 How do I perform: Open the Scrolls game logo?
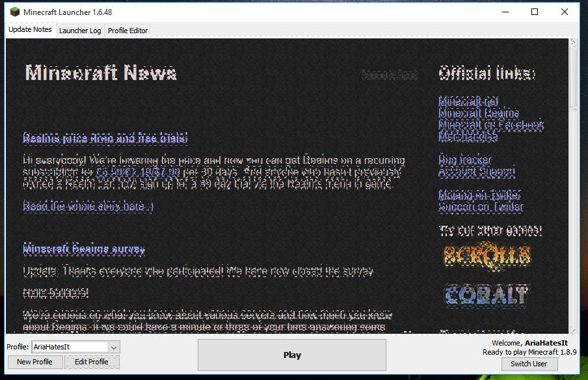click(x=487, y=257)
